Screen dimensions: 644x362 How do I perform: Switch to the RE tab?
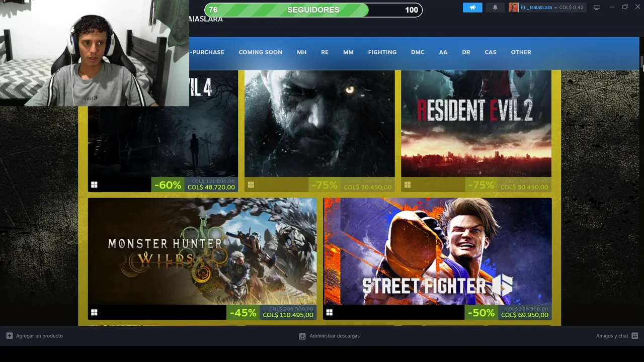(325, 52)
